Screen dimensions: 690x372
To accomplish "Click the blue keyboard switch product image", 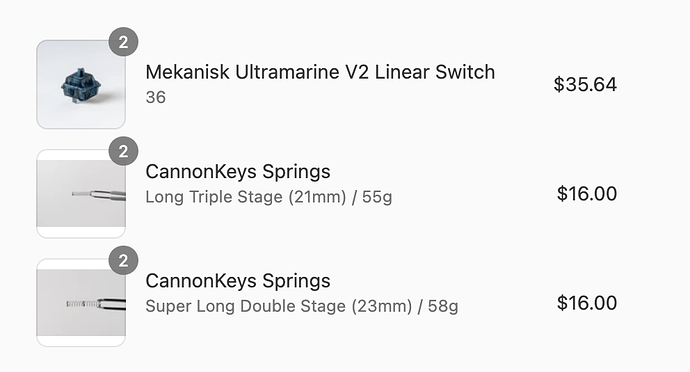I will (81, 85).
